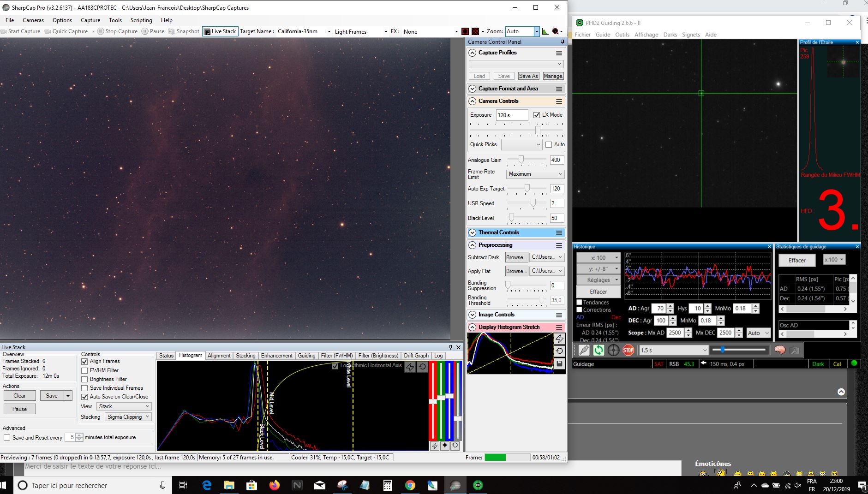Screen dimensions: 868x494
Task: Adjust the PHD2 gamma slider in toolbar
Action: point(723,350)
